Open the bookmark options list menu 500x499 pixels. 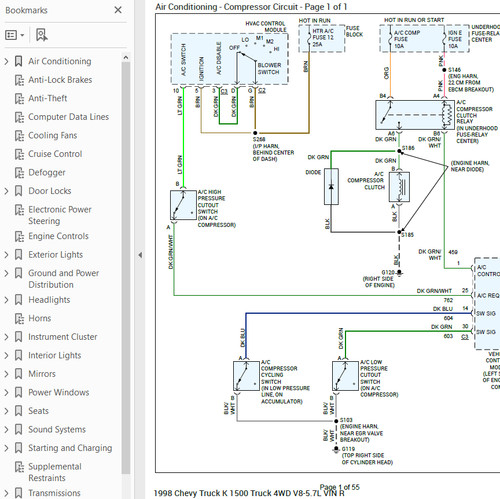tap(15, 35)
